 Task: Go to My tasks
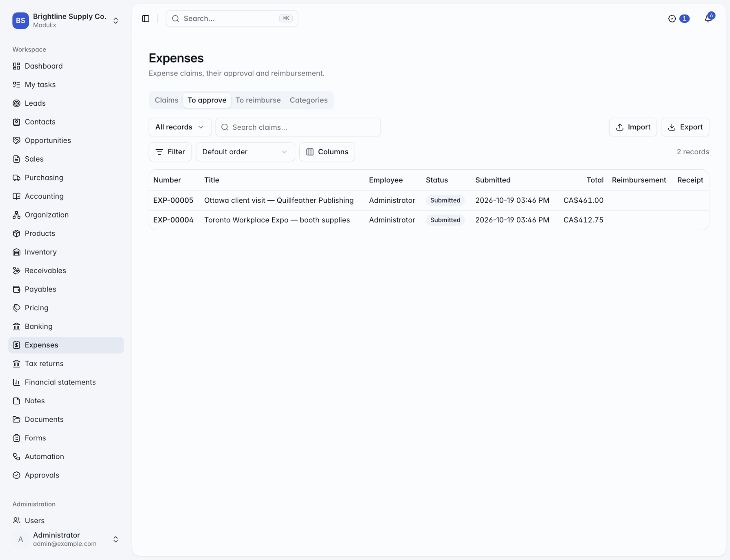pos(66,84)
